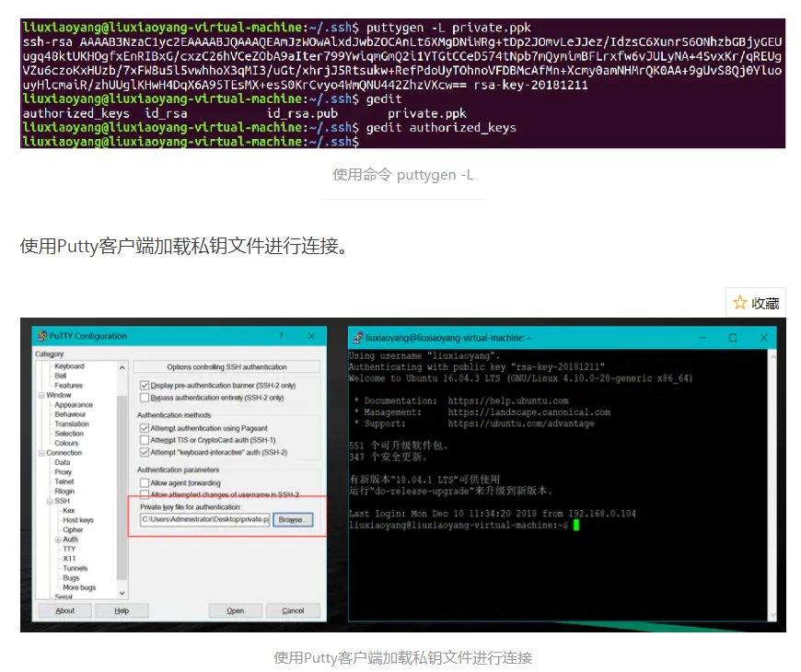Viewport: 801px width, 672px height.
Task: Click the private key file path field
Action: point(204,520)
